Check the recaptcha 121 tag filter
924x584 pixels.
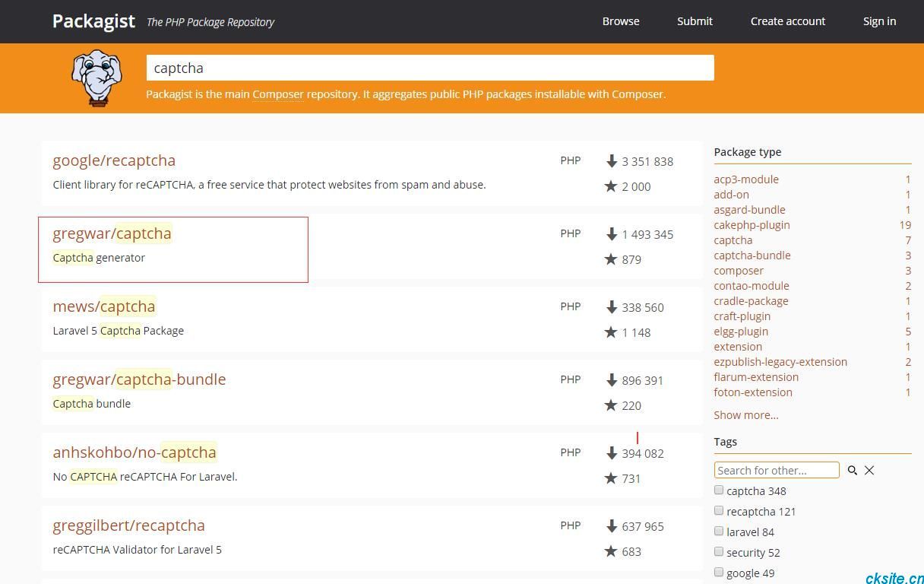719,510
